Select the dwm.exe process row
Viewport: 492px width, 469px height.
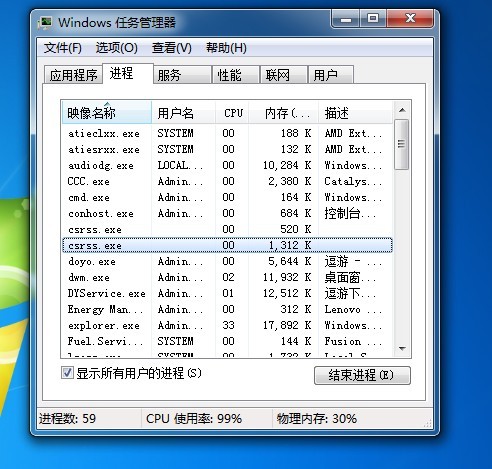point(227,277)
